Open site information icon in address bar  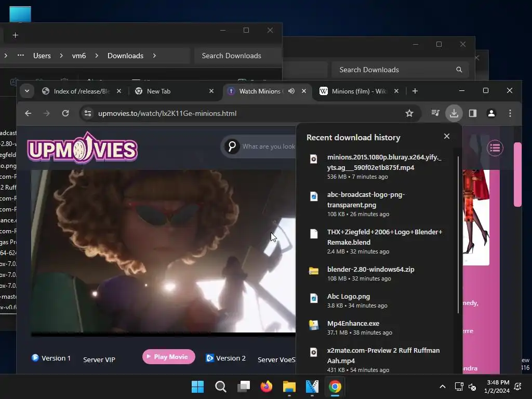[x=88, y=113]
